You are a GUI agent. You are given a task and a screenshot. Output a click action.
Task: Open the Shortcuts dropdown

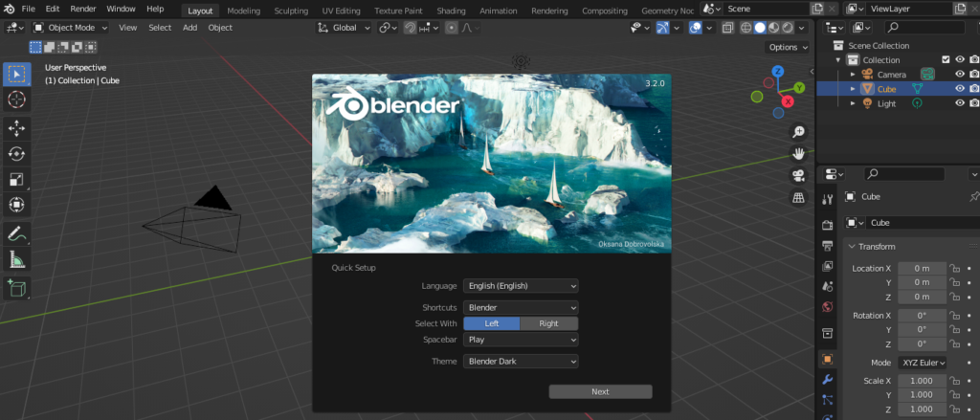[x=521, y=307]
